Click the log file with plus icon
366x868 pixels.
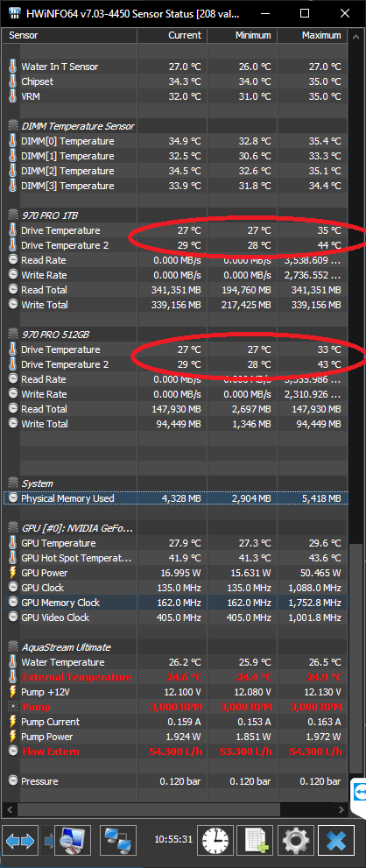tap(256, 842)
